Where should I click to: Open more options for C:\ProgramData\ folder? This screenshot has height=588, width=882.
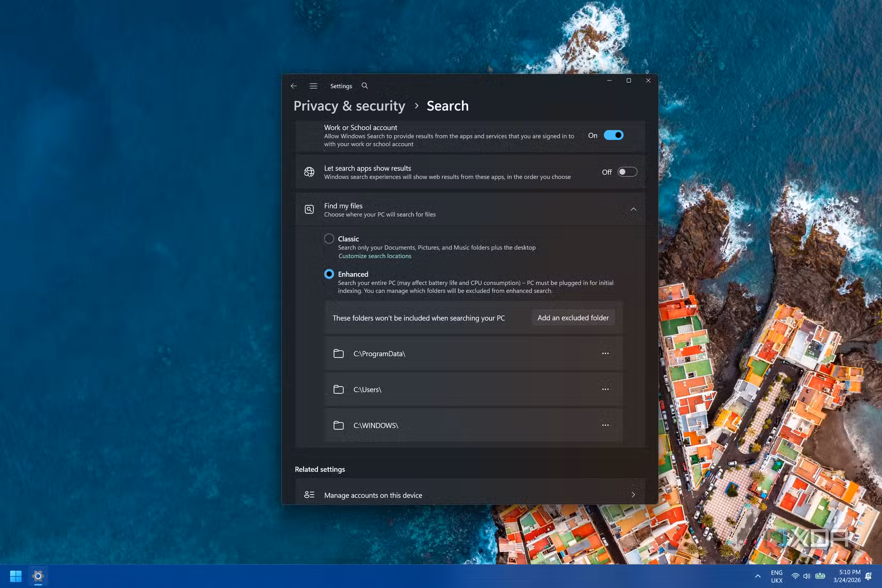(605, 353)
